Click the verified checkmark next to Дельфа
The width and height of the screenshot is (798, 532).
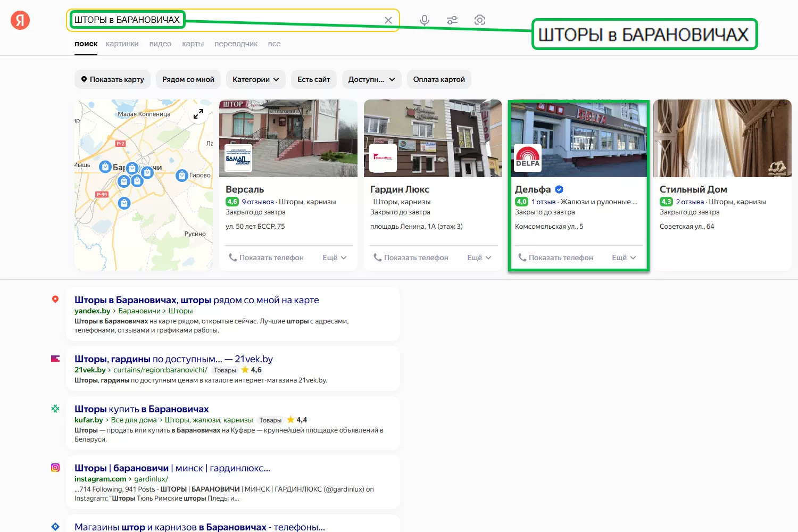pyautogui.click(x=559, y=189)
